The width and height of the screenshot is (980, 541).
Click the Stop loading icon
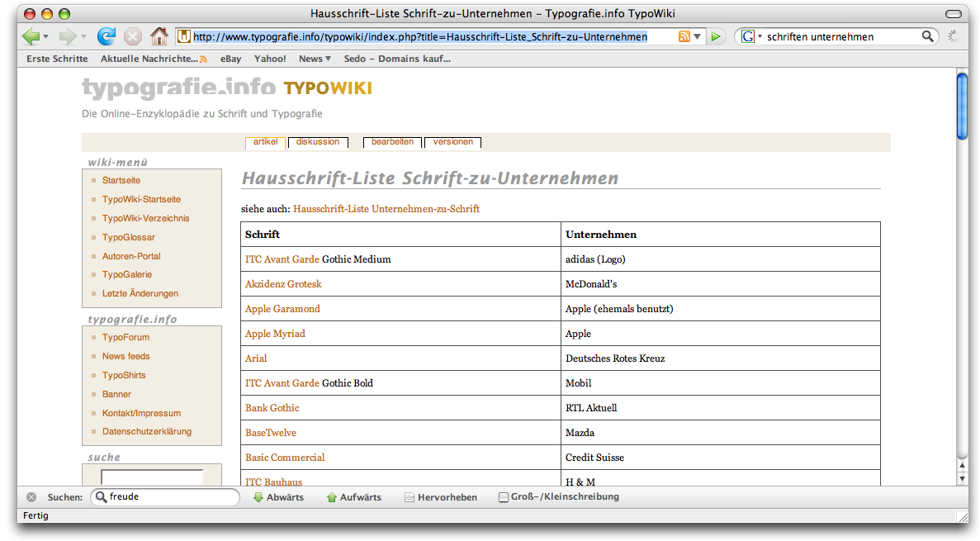tap(132, 37)
